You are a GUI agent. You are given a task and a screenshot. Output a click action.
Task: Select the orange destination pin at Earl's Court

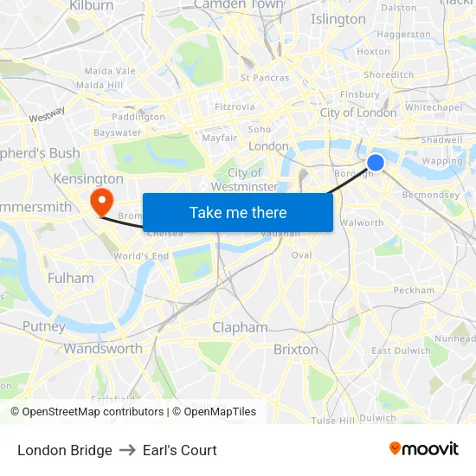pos(102,203)
